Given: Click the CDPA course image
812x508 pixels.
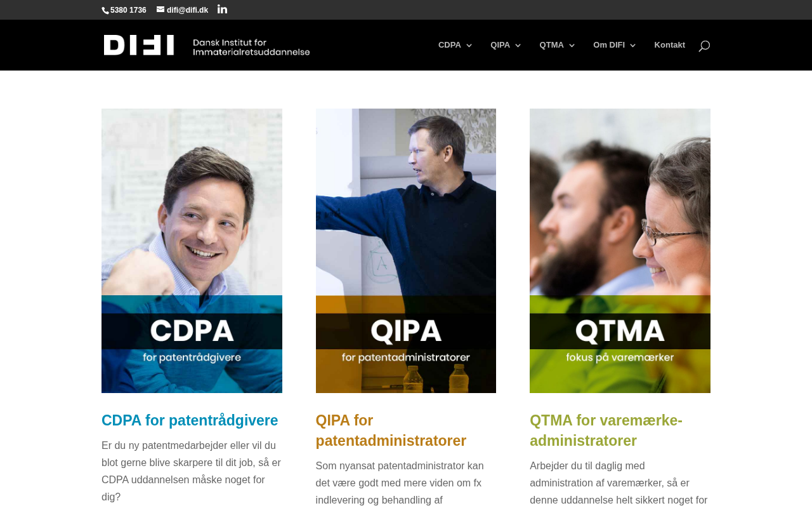Looking at the screenshot, I should click(x=192, y=251).
